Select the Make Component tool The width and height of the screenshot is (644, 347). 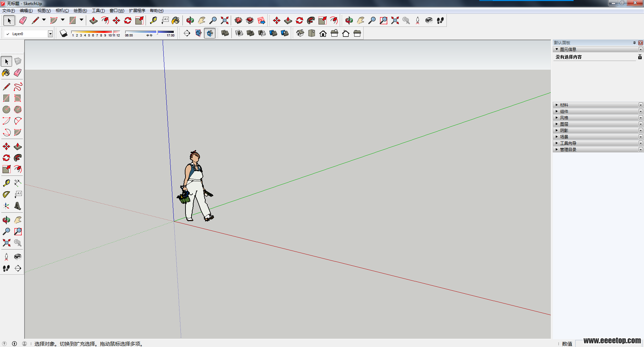18,61
